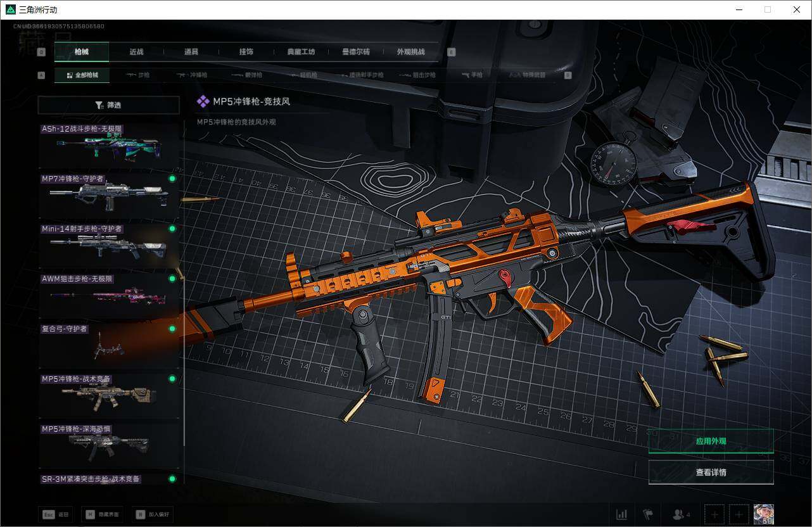The height and width of the screenshot is (527, 812).
Task: Click the Esc 返回 back button
Action: coord(55,514)
